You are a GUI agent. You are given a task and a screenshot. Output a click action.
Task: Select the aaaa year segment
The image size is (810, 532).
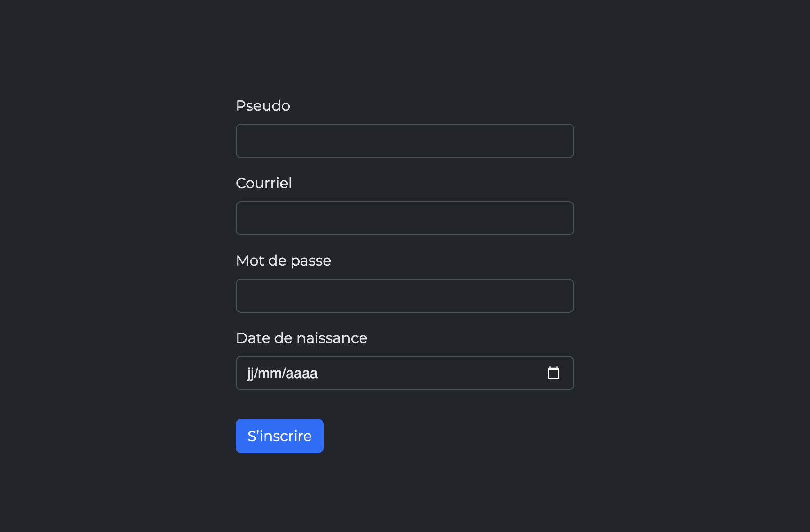coord(301,374)
